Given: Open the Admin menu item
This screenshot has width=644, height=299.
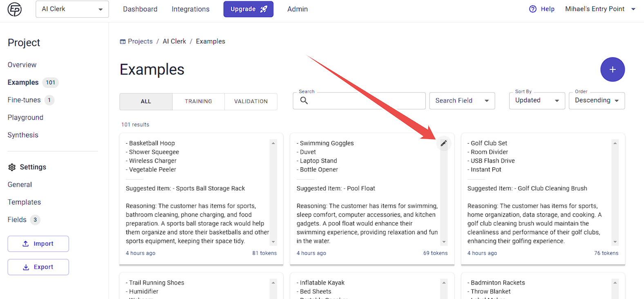Looking at the screenshot, I should tap(297, 9).
